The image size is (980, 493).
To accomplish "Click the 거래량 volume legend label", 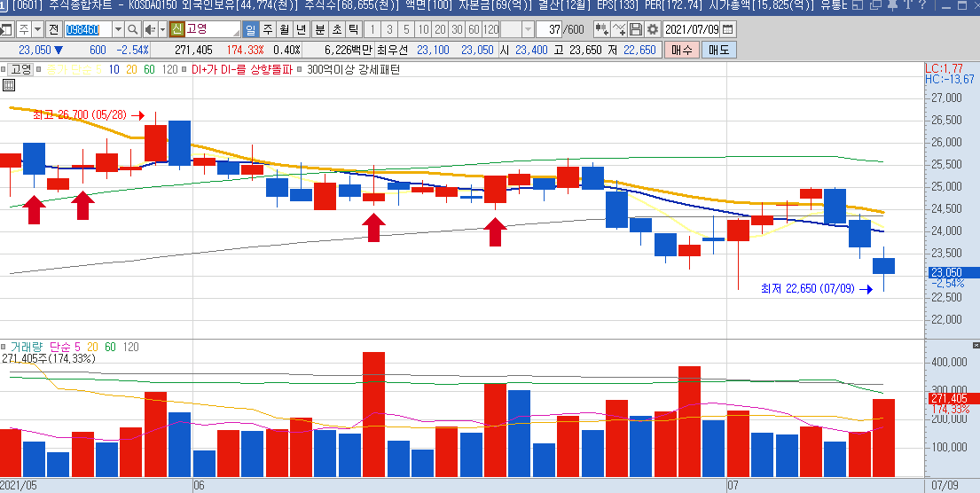I will (x=27, y=347).
